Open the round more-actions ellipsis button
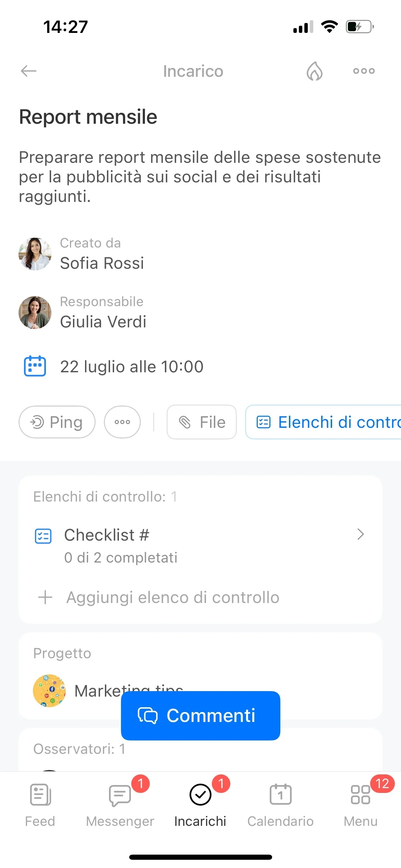 click(x=122, y=422)
